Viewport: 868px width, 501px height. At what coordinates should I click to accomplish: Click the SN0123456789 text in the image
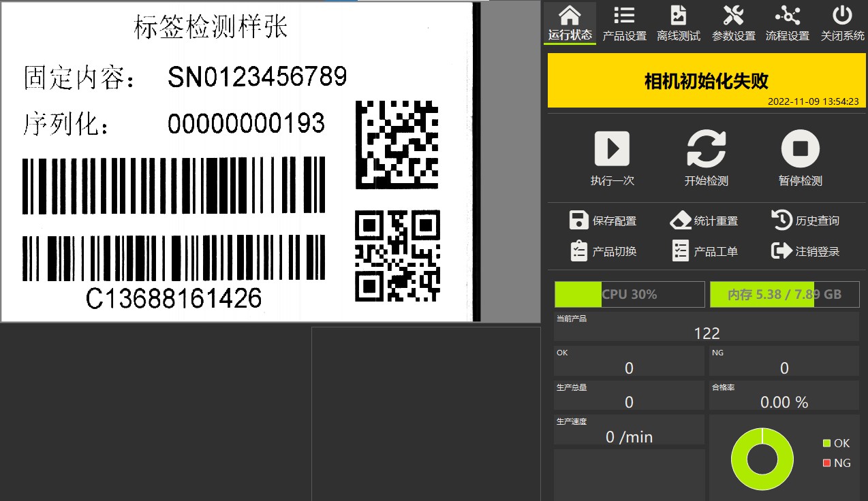click(258, 78)
